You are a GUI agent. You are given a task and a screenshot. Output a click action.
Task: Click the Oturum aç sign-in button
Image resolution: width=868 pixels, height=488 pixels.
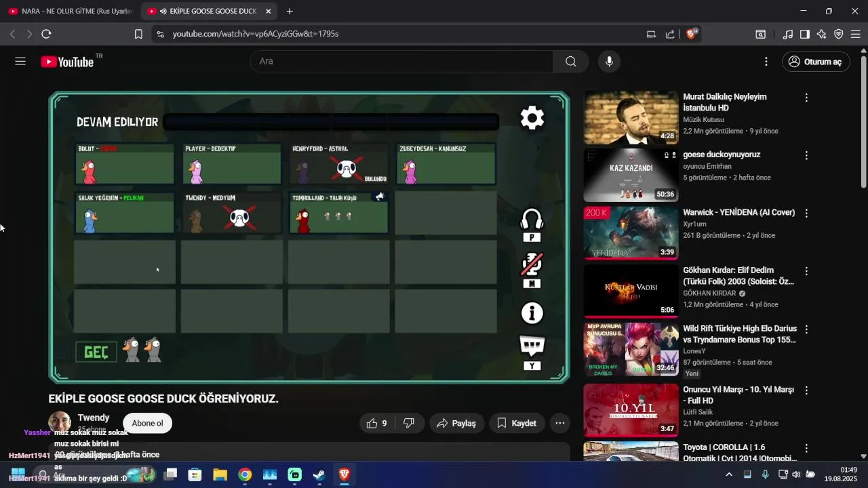click(x=816, y=62)
